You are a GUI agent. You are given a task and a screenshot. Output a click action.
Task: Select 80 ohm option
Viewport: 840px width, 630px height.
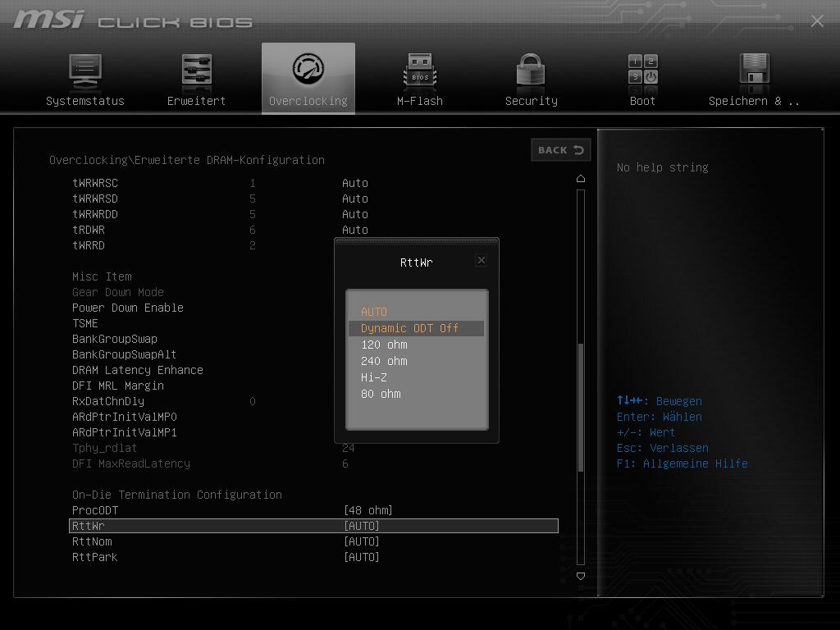[381, 394]
